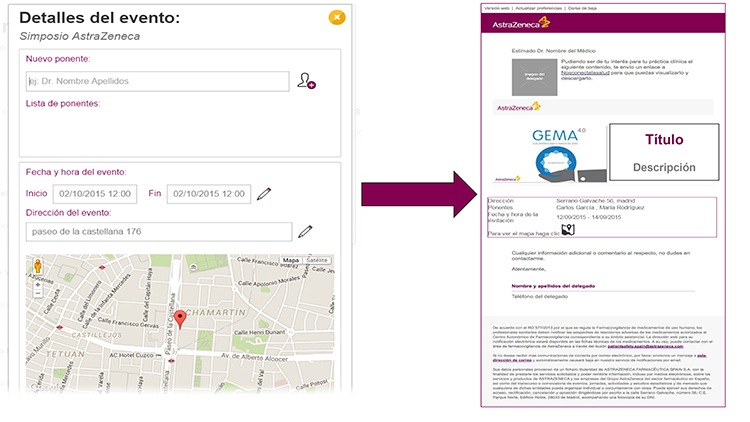Click the delegate image placeholder
Image resolution: width=750 pixels, height=422 pixels.
(534, 77)
